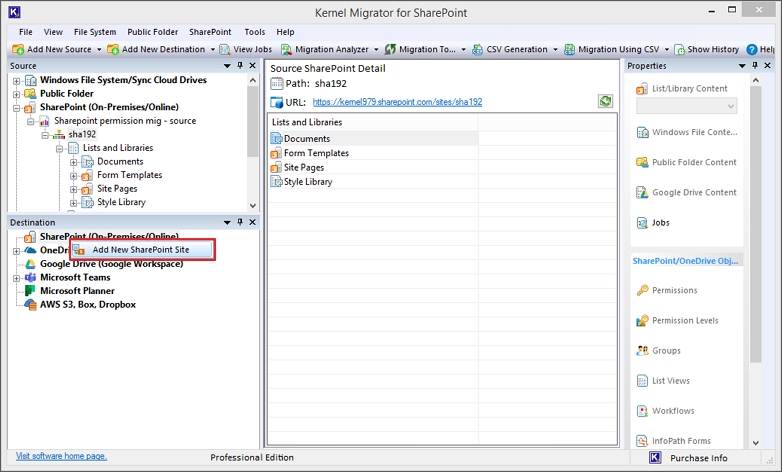This screenshot has width=782, height=472.
Task: Click the Add New Destination toolbar icon
Action: coord(113,49)
